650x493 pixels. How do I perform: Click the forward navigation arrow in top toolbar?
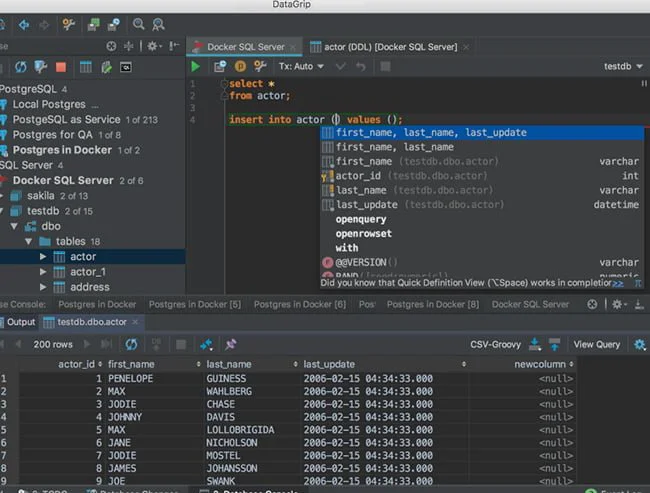tap(44, 25)
